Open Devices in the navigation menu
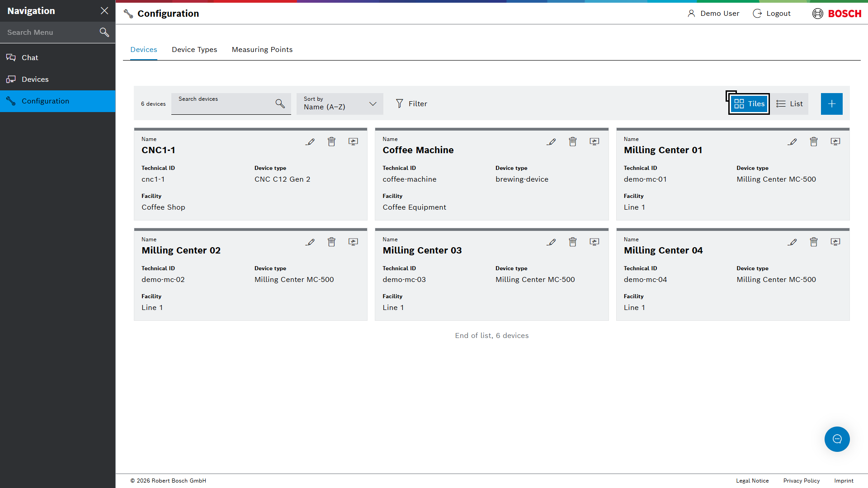Image resolution: width=868 pixels, height=488 pixels. (58, 80)
